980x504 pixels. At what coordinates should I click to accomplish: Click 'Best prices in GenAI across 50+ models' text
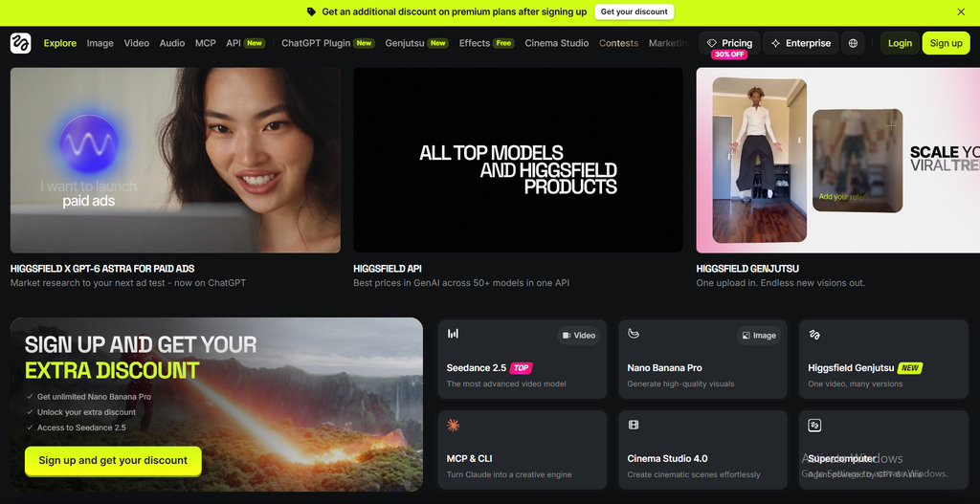pos(461,283)
